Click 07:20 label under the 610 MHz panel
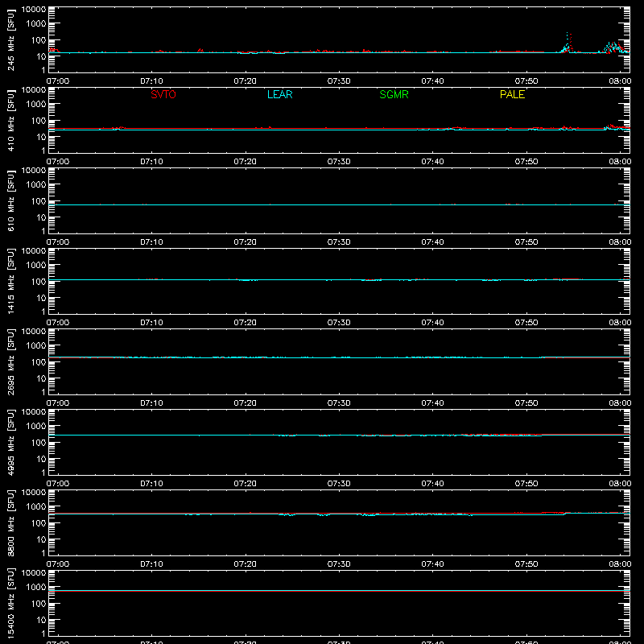The height and width of the screenshot is (644, 644). 246,242
